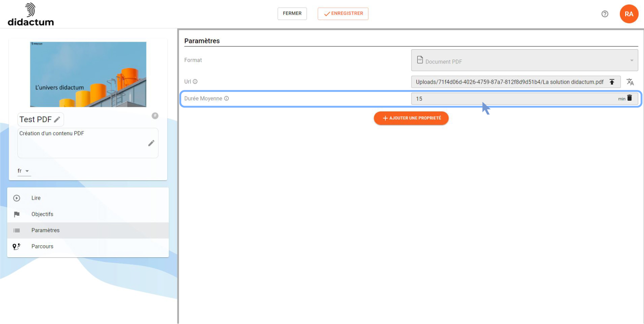Edit the description with its pencil icon
The height and width of the screenshot is (324, 644).
pos(151,143)
